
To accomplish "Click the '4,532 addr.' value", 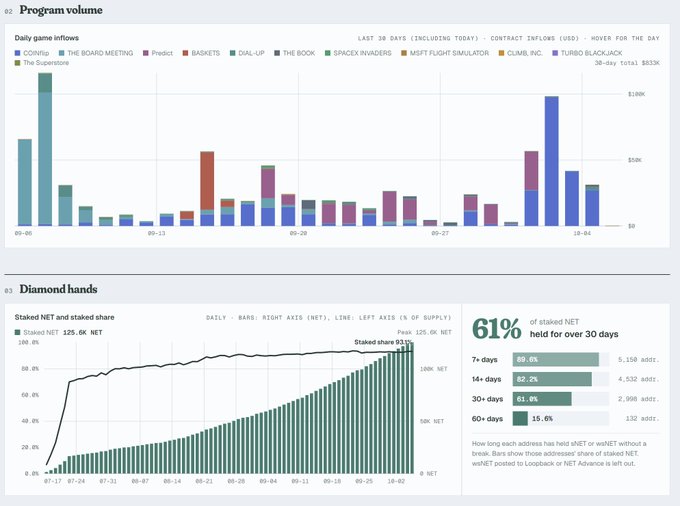I will 638,379.
